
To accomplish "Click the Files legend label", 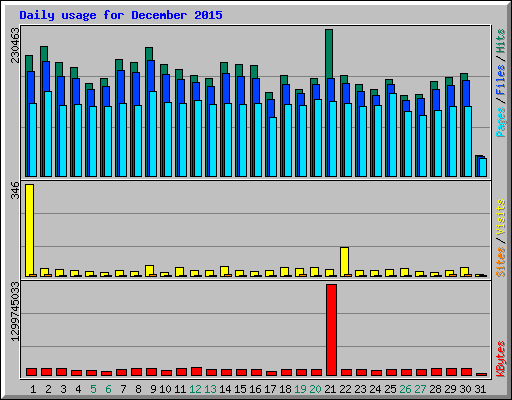I will pyautogui.click(x=501, y=80).
